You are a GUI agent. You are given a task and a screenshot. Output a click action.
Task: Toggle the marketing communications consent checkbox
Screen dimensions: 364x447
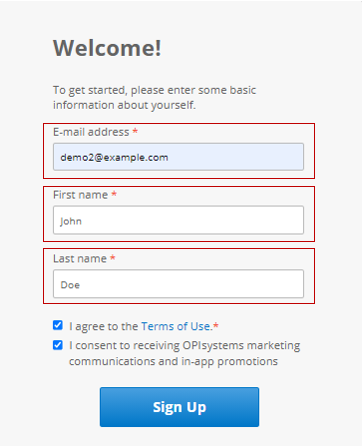tap(58, 345)
